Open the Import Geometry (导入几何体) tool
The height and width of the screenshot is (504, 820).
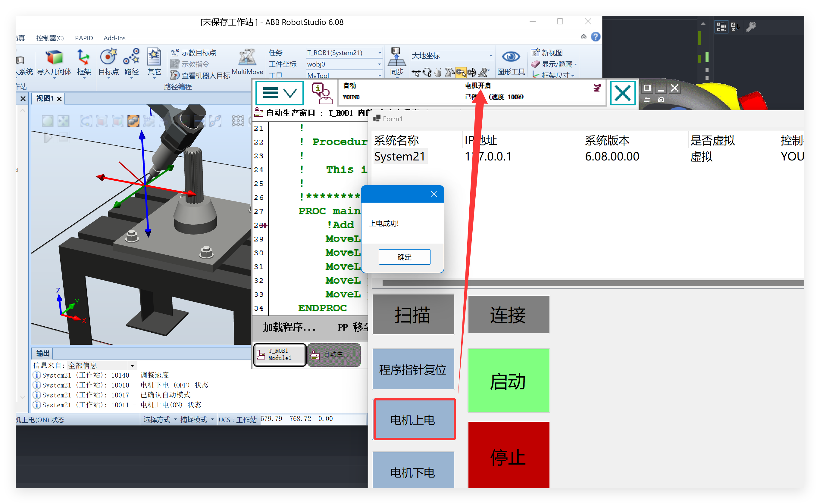(x=54, y=62)
